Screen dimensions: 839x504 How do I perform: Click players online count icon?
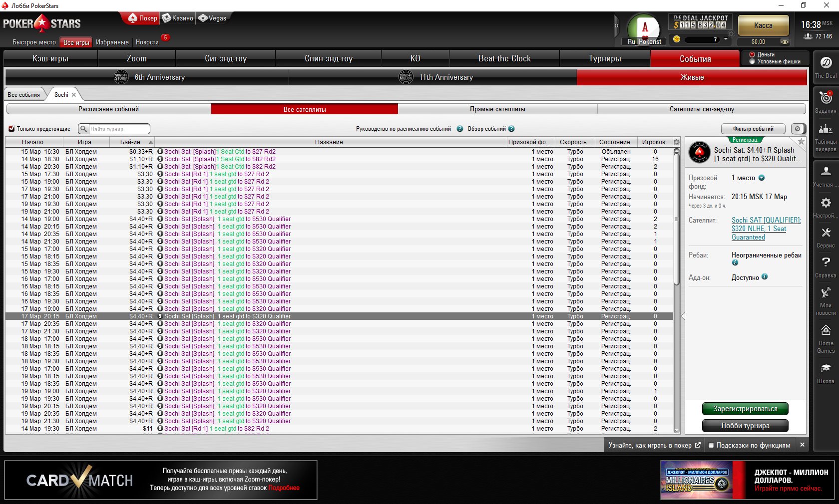point(808,36)
